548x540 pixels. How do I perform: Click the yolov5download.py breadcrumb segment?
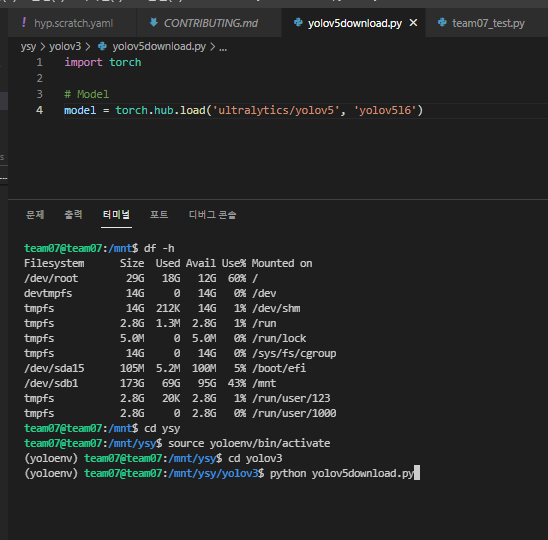[159, 46]
